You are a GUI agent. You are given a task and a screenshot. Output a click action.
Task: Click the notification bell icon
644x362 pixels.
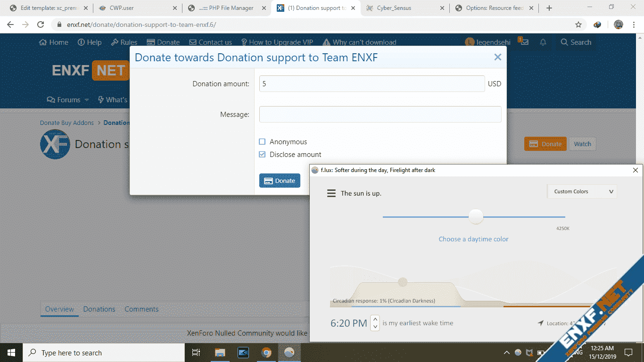point(543,42)
